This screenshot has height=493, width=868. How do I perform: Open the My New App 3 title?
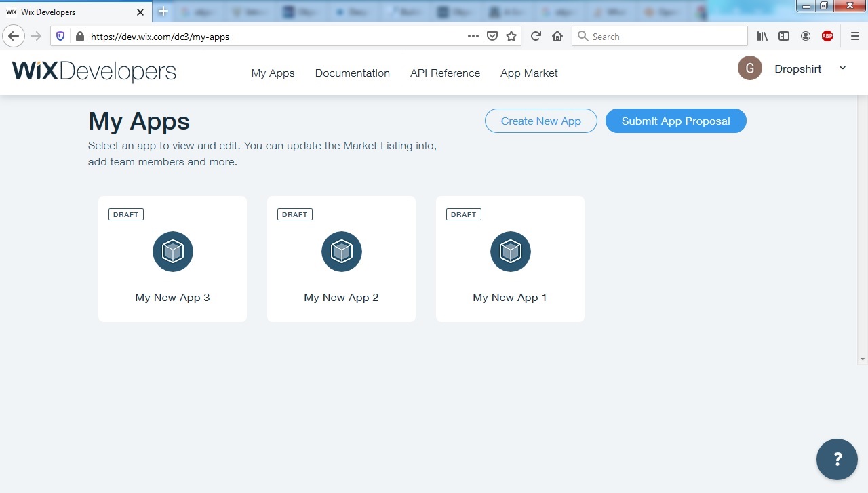tap(172, 298)
